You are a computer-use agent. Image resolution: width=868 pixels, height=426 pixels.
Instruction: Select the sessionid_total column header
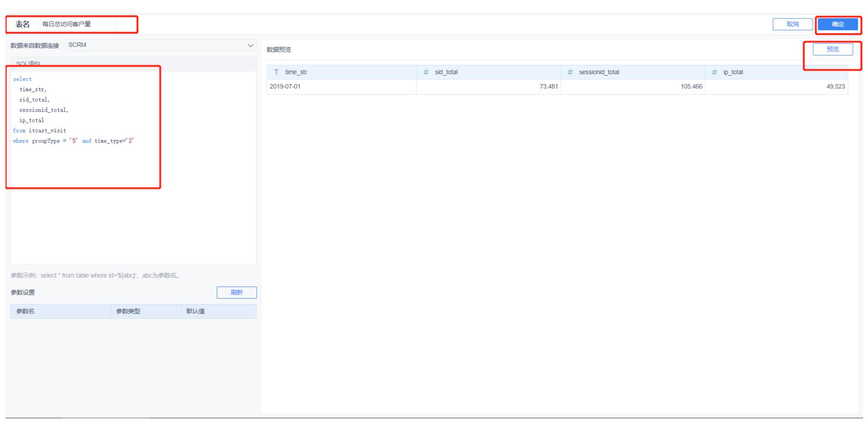tap(633, 72)
